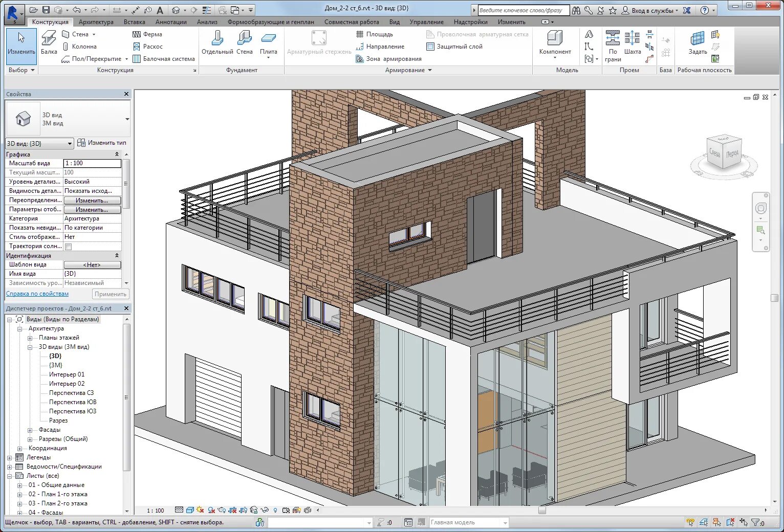Select the Защитный слой cover tool
This screenshot has width=784, height=532.
454,47
